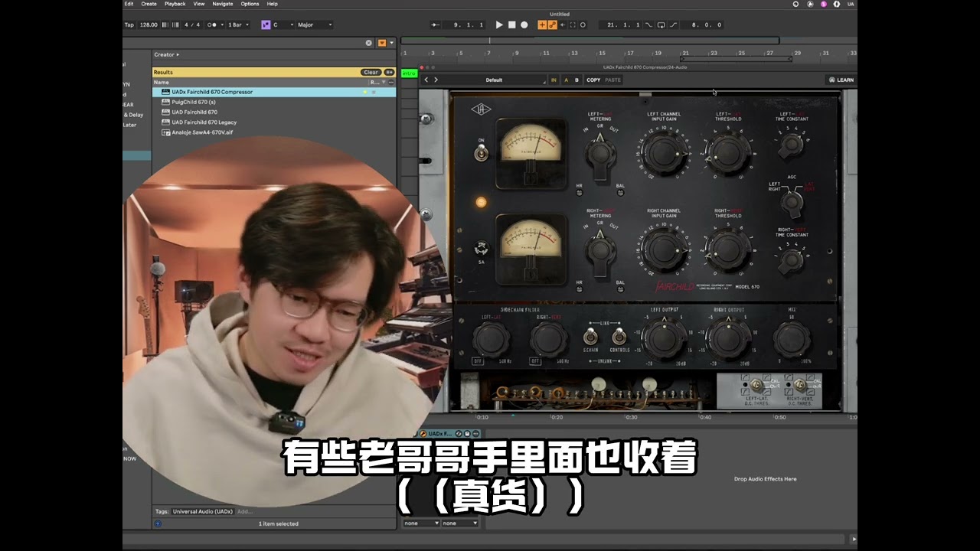Clear the browser search field with X
980x551 pixels.
[368, 43]
